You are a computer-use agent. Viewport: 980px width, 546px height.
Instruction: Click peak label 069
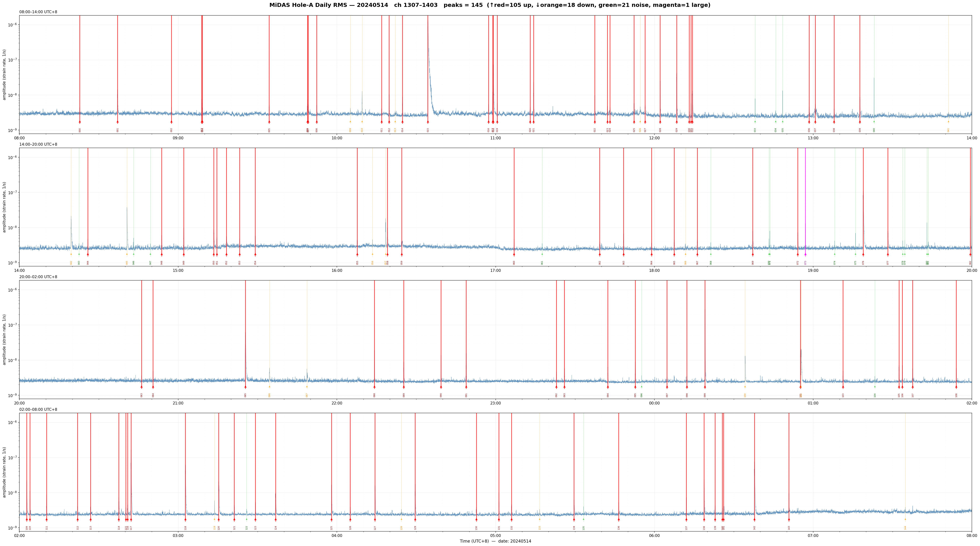(x=753, y=263)
